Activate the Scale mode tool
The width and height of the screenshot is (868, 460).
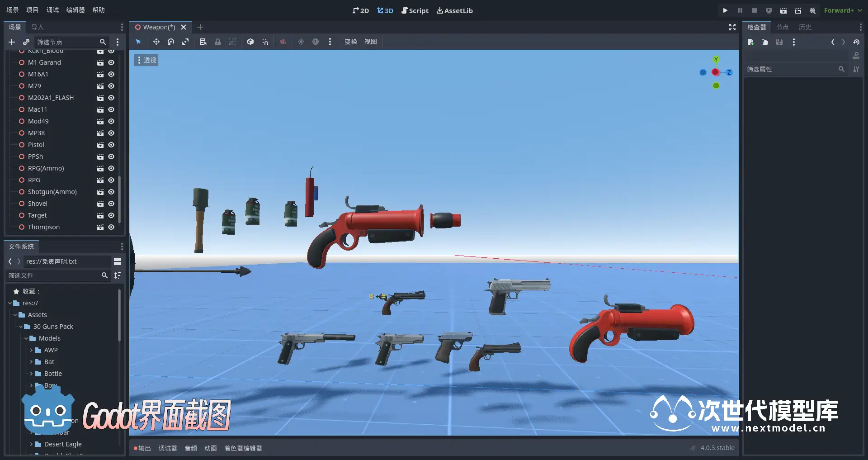185,42
